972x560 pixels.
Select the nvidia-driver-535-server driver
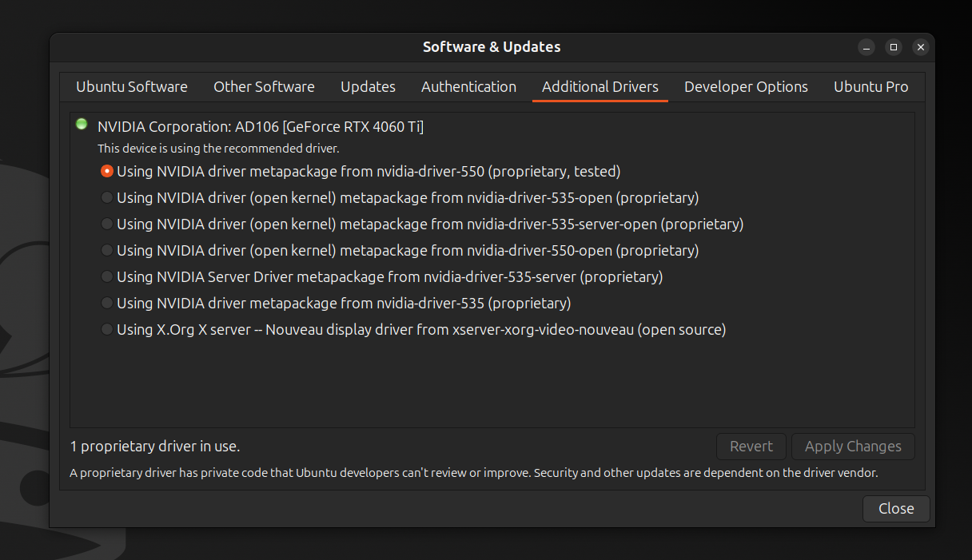click(107, 277)
